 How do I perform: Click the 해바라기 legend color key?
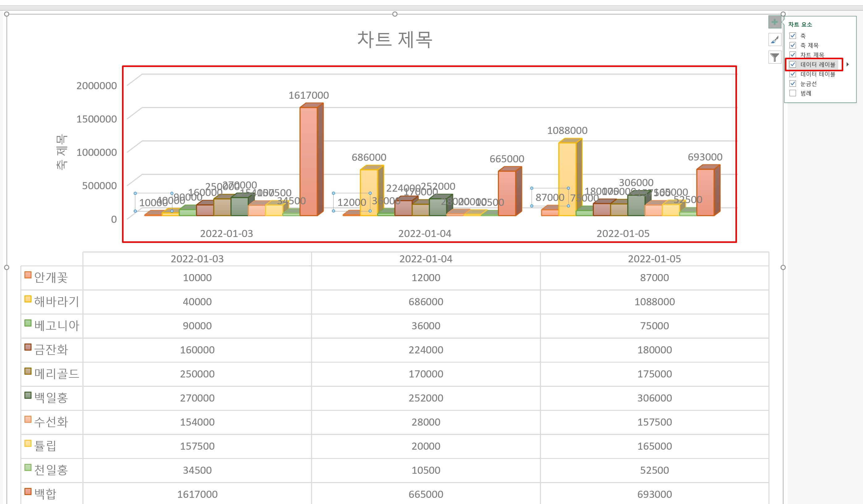[28, 299]
